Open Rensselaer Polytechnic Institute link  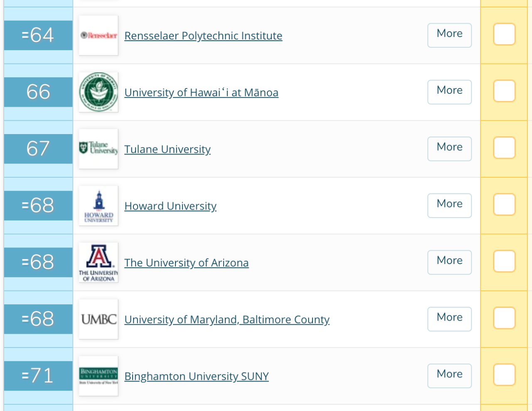[203, 36]
